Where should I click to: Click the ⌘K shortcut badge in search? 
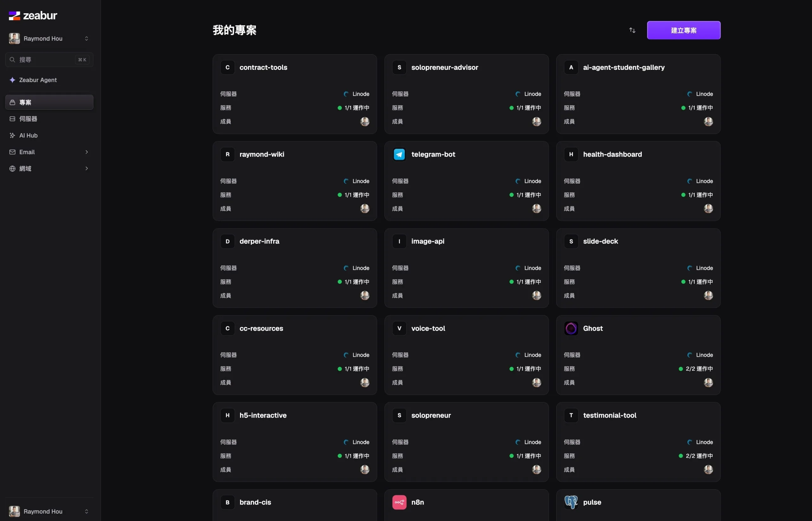(82, 60)
